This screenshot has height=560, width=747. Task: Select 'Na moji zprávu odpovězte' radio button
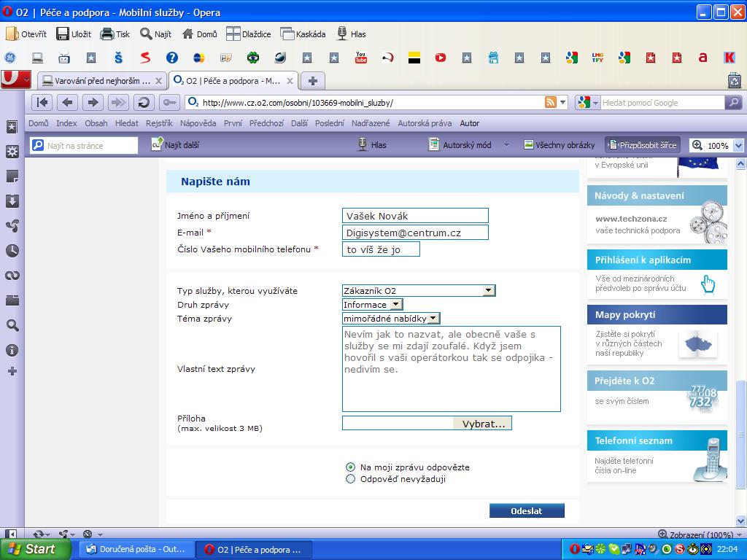tap(351, 467)
